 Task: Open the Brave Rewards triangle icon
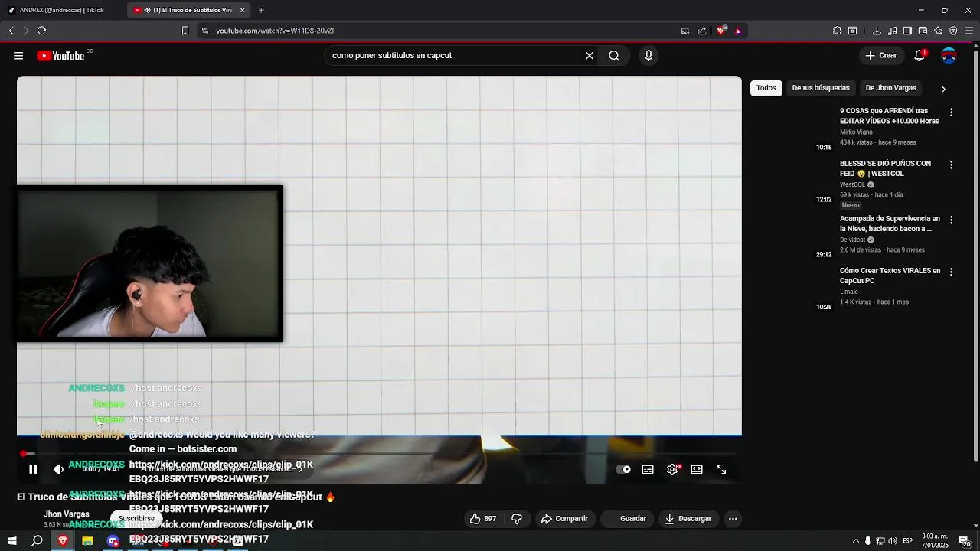738,31
